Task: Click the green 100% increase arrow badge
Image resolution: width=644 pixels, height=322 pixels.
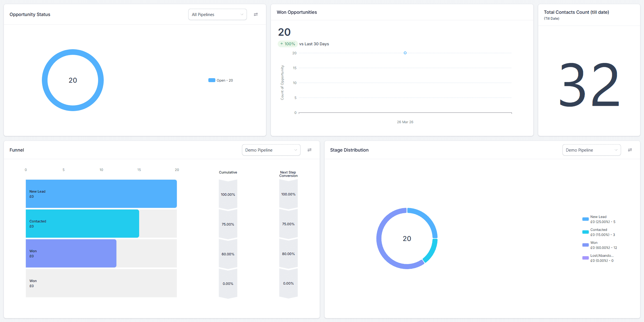Action: (288, 44)
